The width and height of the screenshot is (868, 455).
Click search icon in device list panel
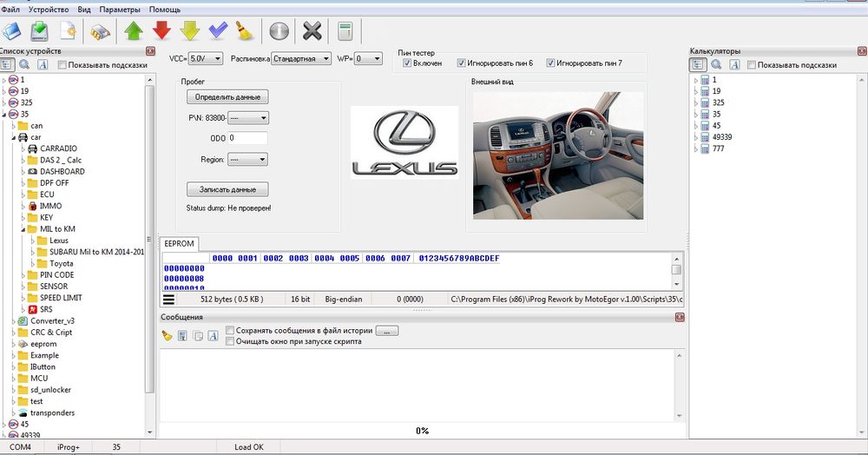(24, 65)
